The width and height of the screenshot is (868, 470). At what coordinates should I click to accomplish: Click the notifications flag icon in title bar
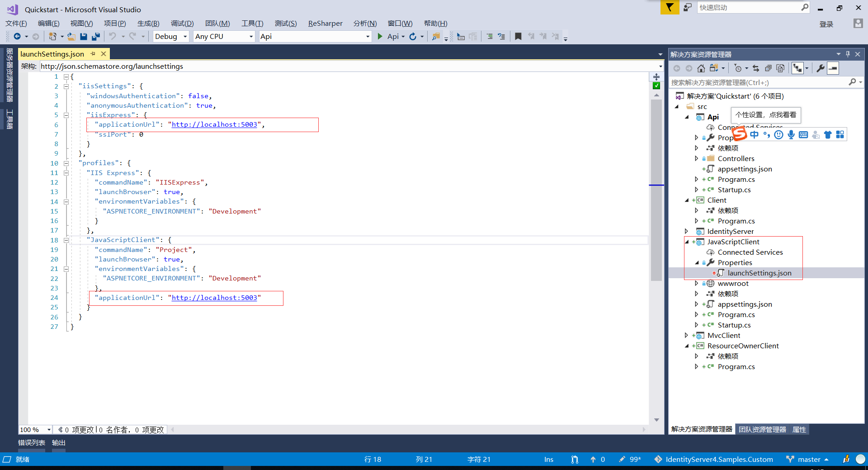pos(670,7)
